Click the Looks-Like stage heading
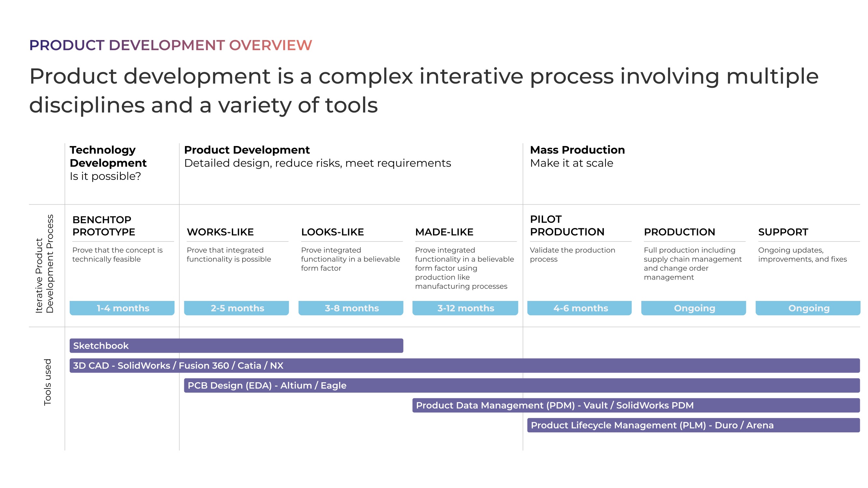This screenshot has height=488, width=868. pyautogui.click(x=332, y=232)
